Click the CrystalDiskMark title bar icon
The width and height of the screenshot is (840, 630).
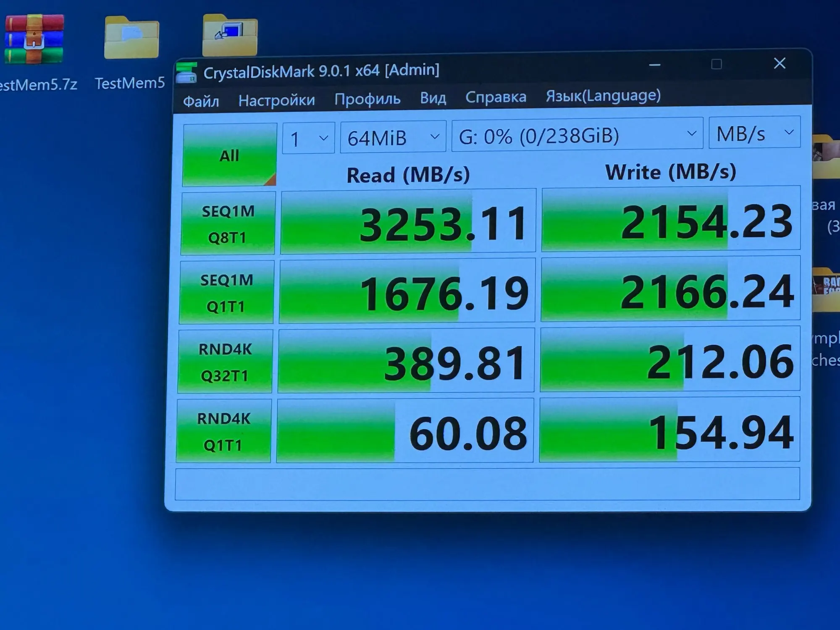click(186, 73)
